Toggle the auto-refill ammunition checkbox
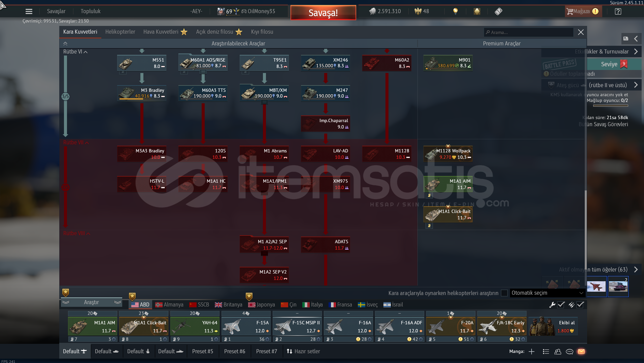 (580, 305)
